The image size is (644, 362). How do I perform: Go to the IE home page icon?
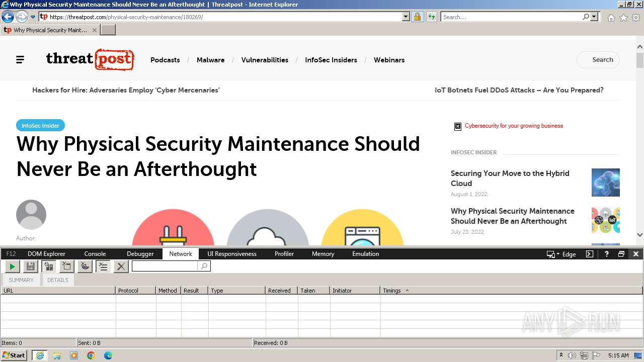(611, 18)
